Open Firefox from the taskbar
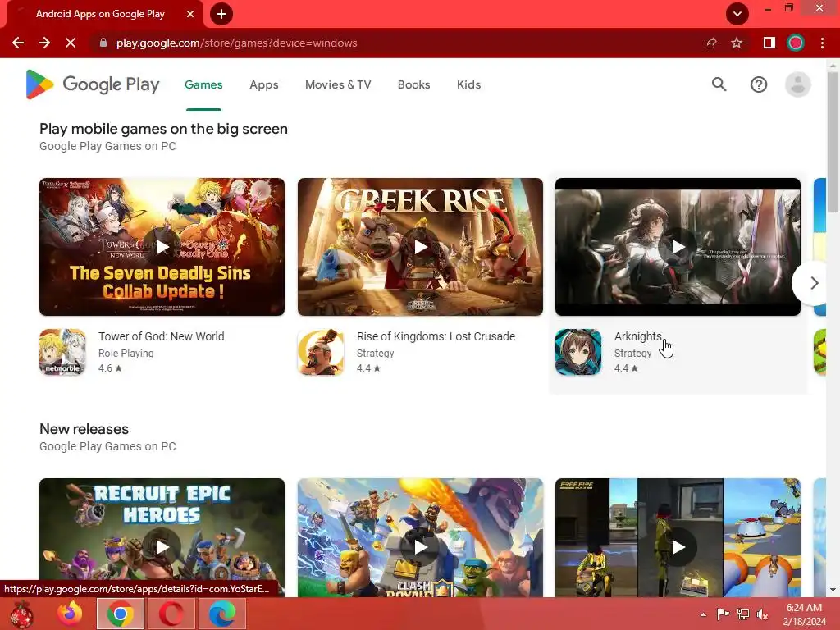Viewport: 840px width, 630px height. click(x=71, y=614)
